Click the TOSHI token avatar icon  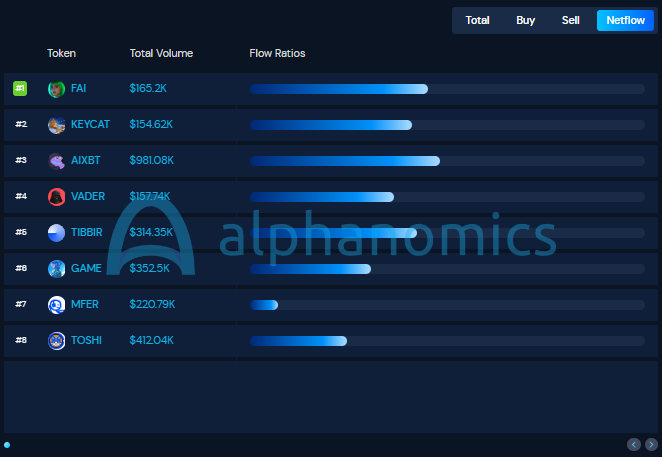pos(56,340)
